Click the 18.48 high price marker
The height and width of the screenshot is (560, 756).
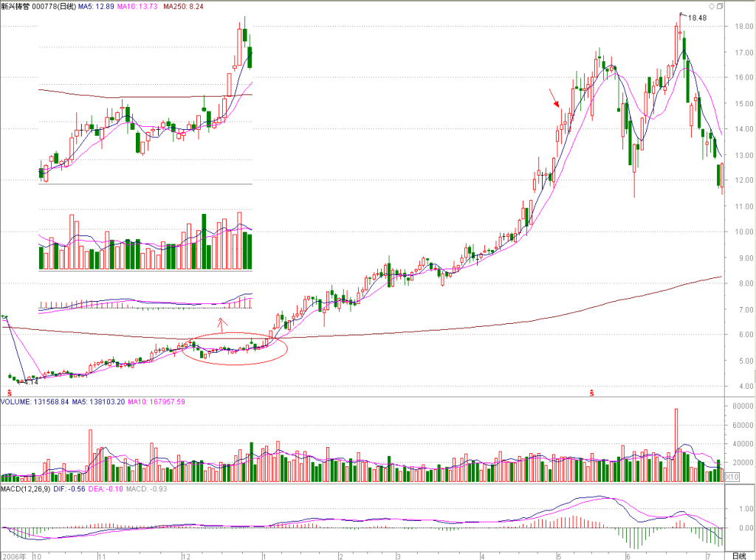(697, 18)
